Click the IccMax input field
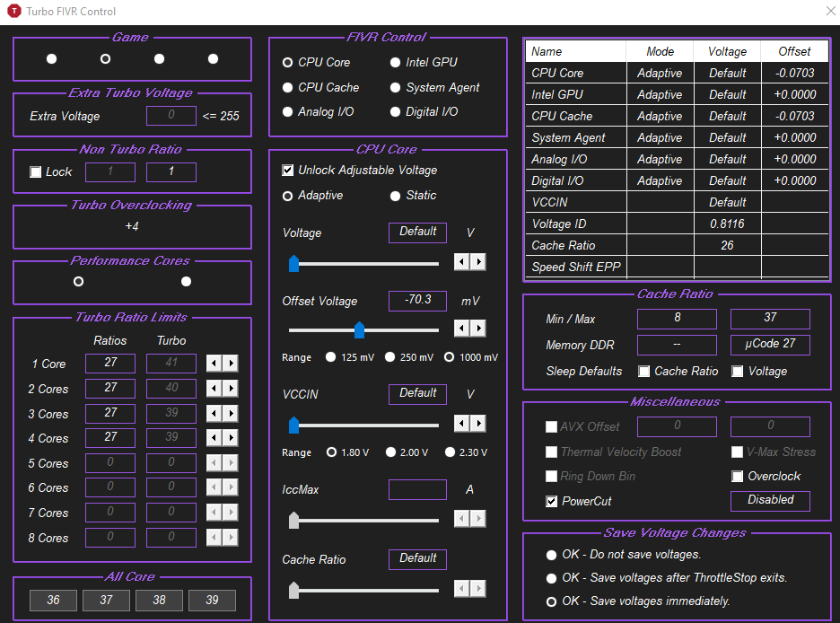Screen dimensions: 840x623 pyautogui.click(x=418, y=489)
